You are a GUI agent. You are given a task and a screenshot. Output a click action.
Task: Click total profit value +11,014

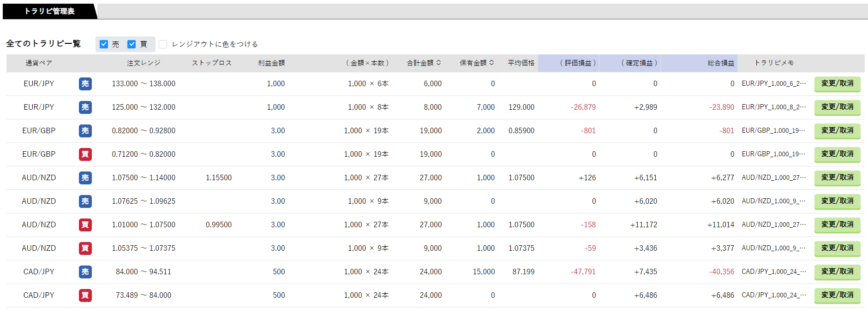coord(721,225)
